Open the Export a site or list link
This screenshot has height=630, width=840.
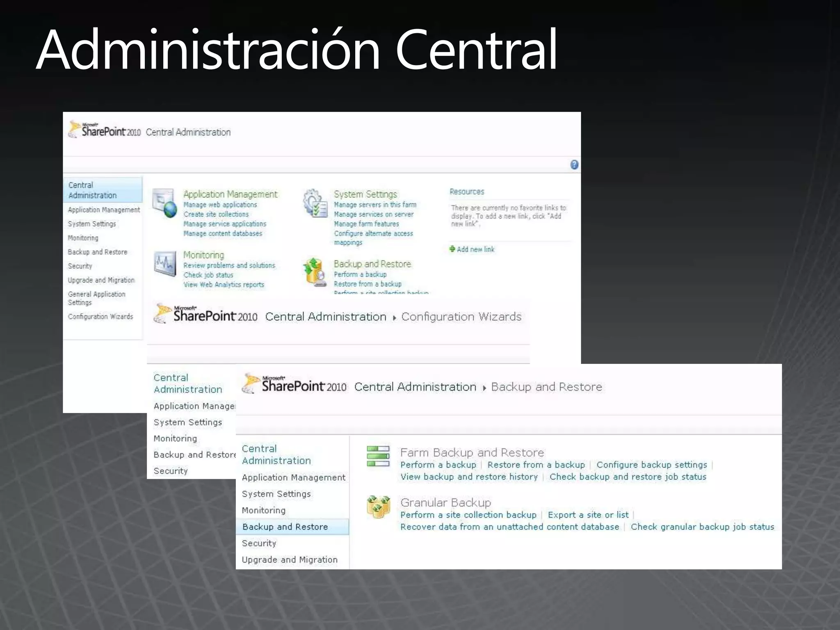tap(588, 515)
